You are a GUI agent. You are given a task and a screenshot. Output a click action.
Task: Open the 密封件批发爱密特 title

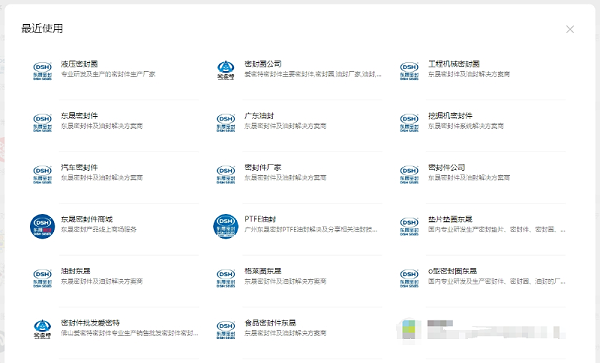[90, 323]
